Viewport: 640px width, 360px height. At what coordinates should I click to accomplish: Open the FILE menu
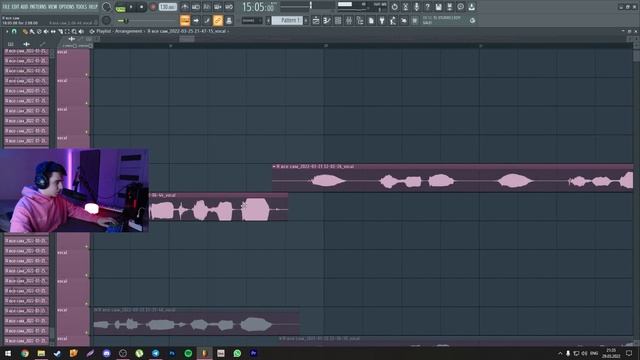[6, 7]
